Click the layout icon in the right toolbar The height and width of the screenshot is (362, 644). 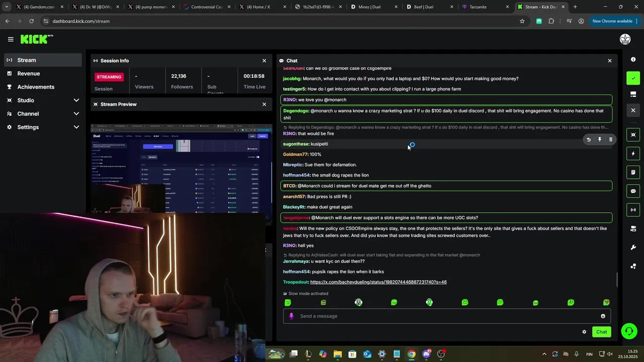tap(633, 94)
